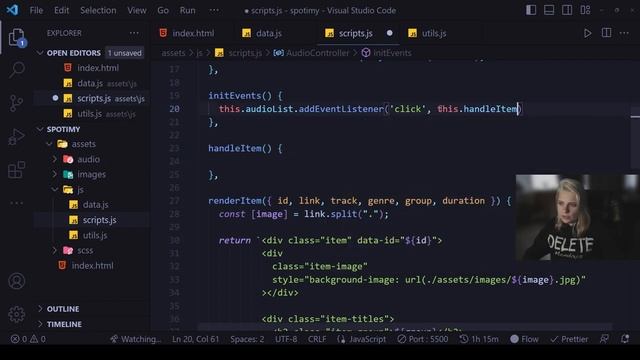Viewport: 640px width, 360px height.
Task: Click Port : 5500 Live Server status
Action: pos(422,339)
